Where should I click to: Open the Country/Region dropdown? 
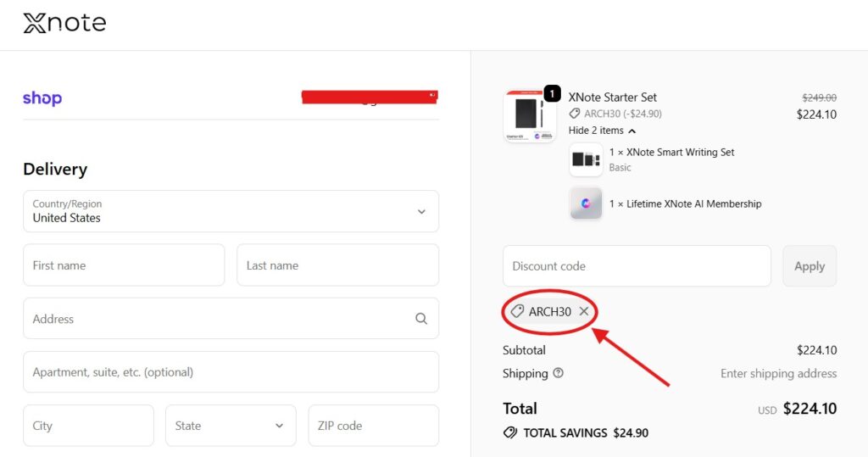click(231, 211)
